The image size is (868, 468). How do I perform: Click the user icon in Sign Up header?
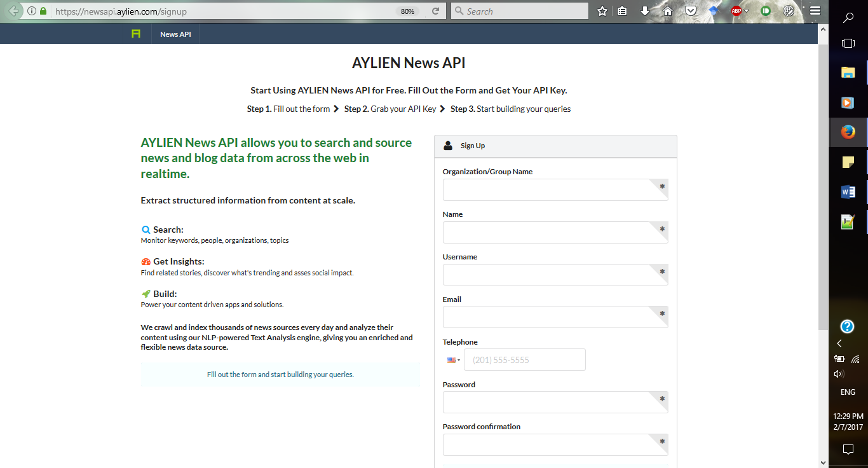point(449,146)
